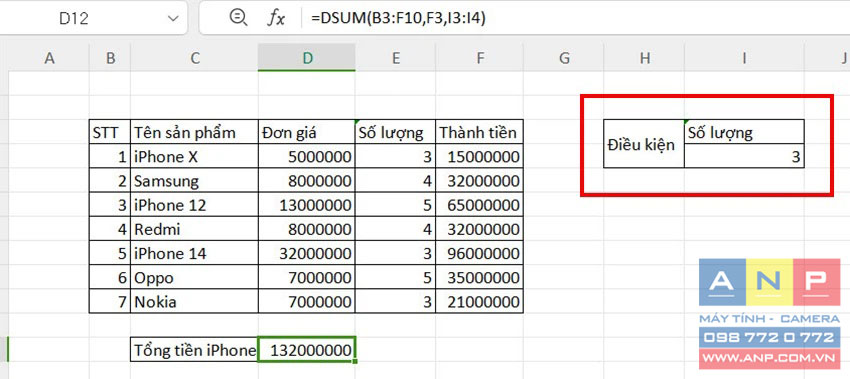This screenshot has width=850, height=379.
Task: Click the 'Số lượng' criteria header cell
Action: point(744,132)
